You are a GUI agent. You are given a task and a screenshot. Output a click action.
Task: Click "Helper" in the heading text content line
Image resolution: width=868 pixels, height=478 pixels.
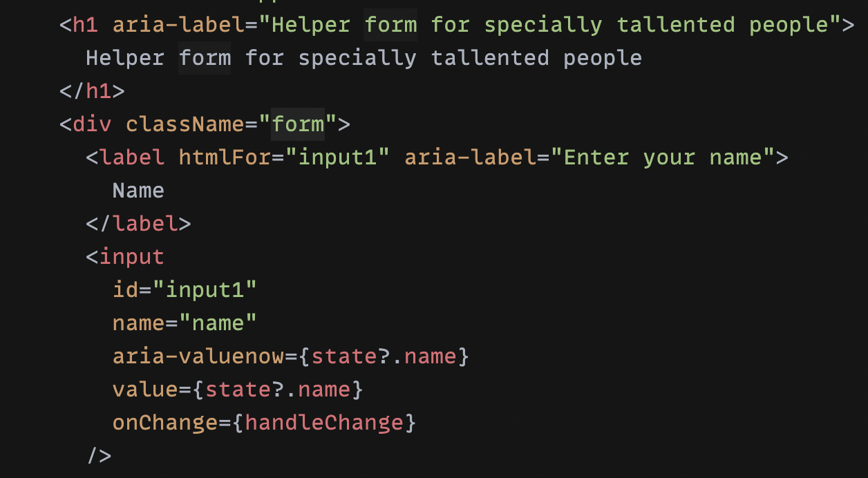(125, 58)
